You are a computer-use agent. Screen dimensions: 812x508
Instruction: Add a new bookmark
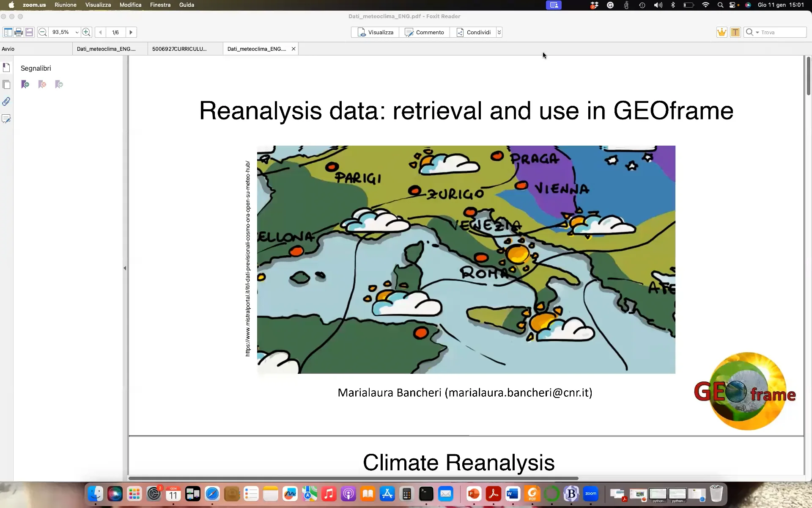tap(25, 84)
